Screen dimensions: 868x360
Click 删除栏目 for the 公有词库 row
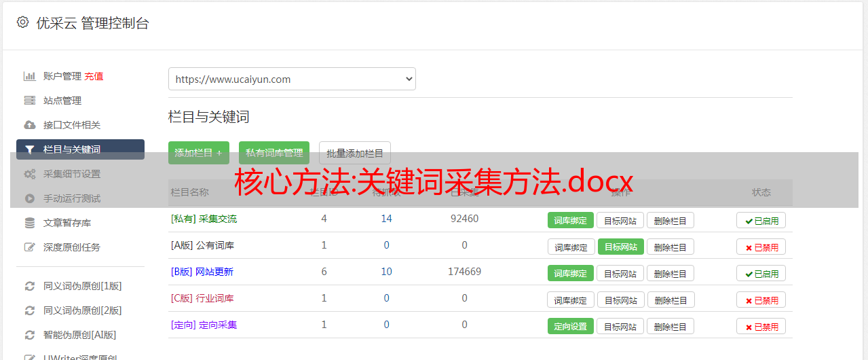coord(671,247)
